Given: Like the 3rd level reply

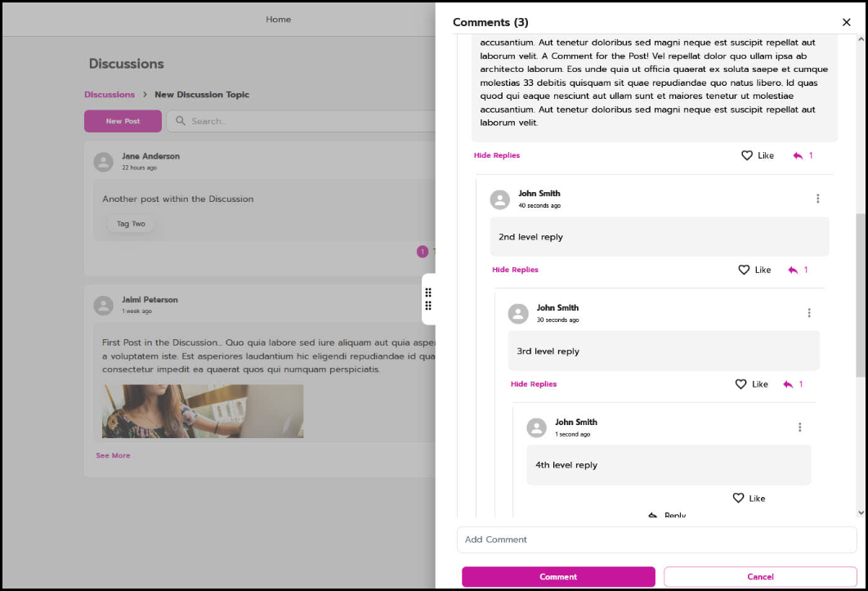Looking at the screenshot, I should click(750, 384).
